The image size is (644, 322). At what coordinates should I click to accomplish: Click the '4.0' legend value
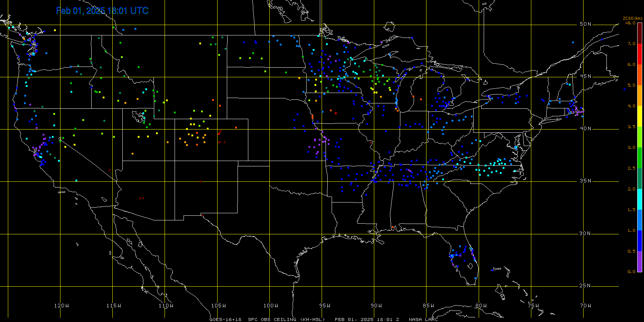coord(631,106)
